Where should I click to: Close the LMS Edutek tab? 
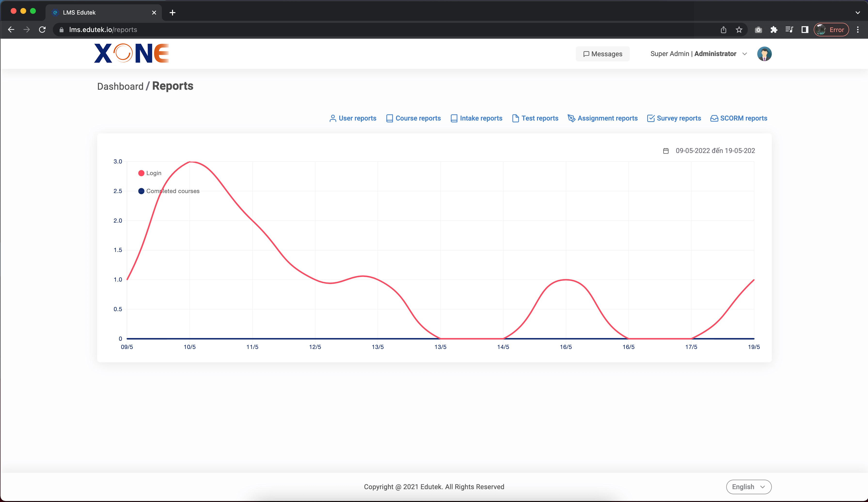point(154,13)
